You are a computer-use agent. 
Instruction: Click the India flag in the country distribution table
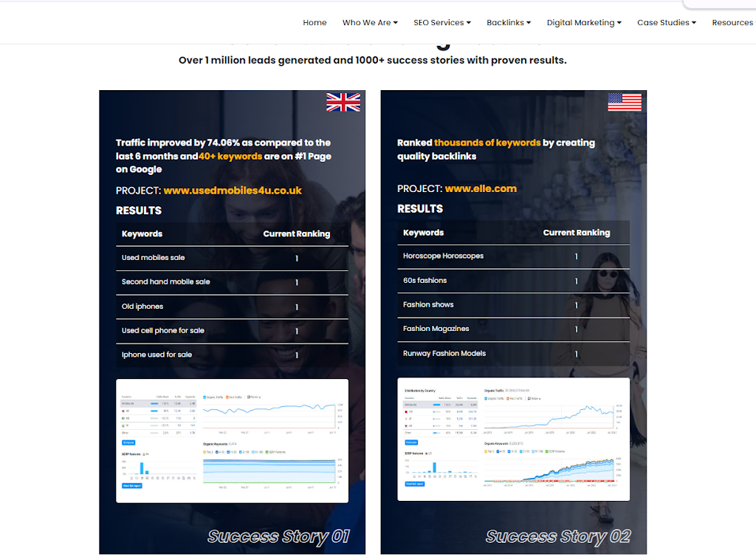[123, 426]
